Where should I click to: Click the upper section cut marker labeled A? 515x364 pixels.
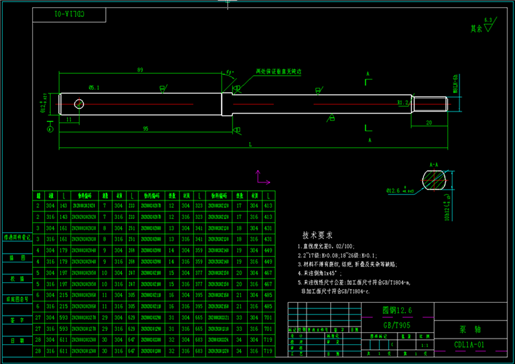click(x=368, y=79)
